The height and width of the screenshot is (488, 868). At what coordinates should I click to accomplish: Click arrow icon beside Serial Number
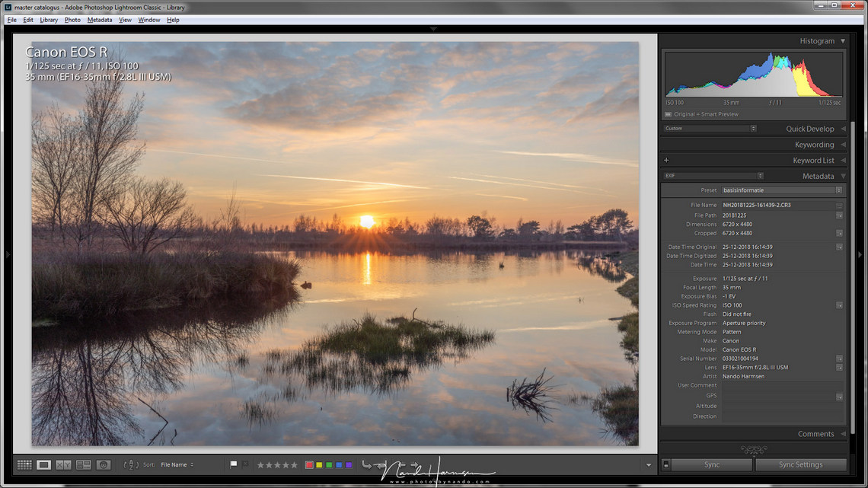(839, 359)
